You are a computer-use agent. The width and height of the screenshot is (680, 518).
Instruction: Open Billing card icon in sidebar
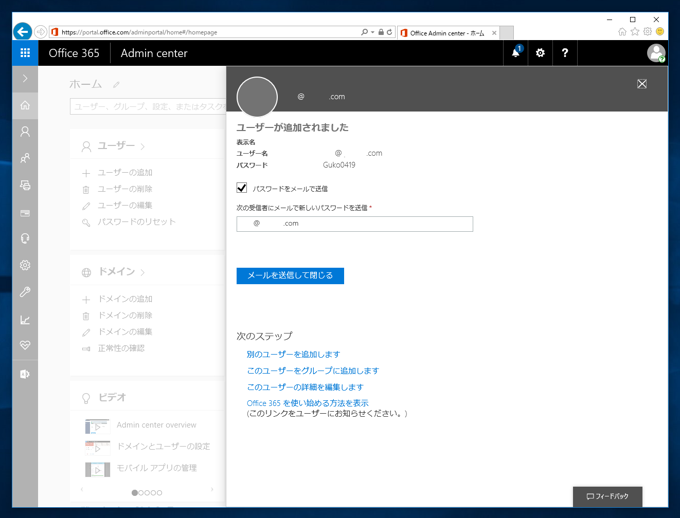(x=25, y=213)
